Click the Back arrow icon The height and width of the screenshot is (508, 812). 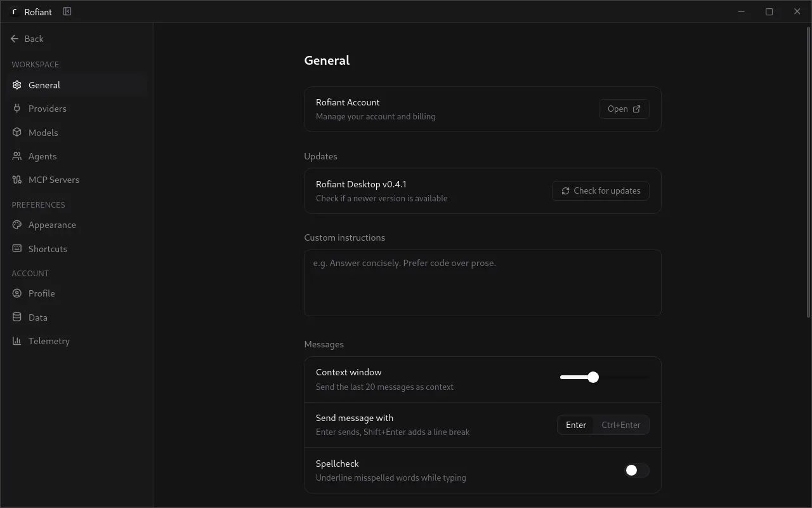[15, 39]
